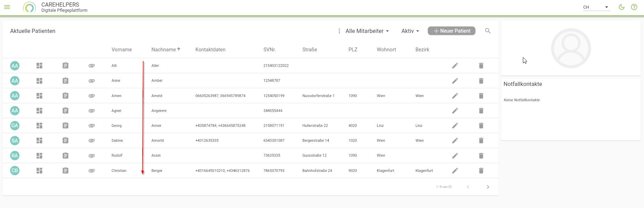Go to next page of patients
644x208 pixels.
(x=488, y=187)
